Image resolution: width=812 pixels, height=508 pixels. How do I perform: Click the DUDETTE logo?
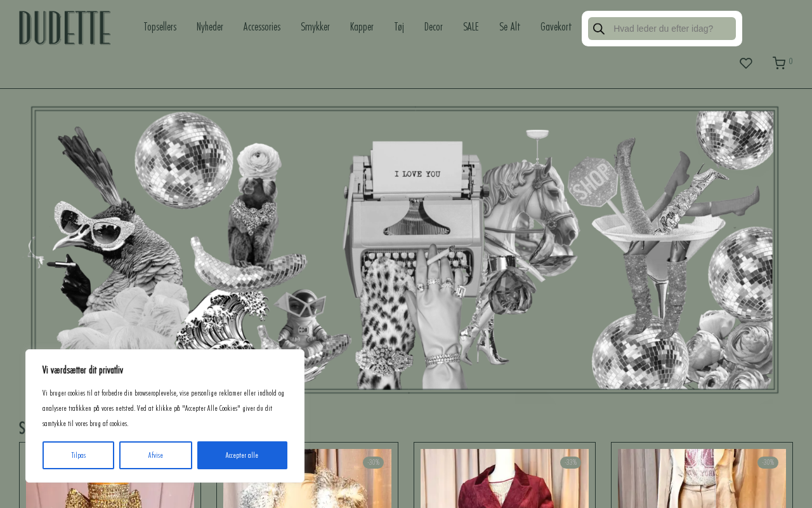(x=65, y=28)
